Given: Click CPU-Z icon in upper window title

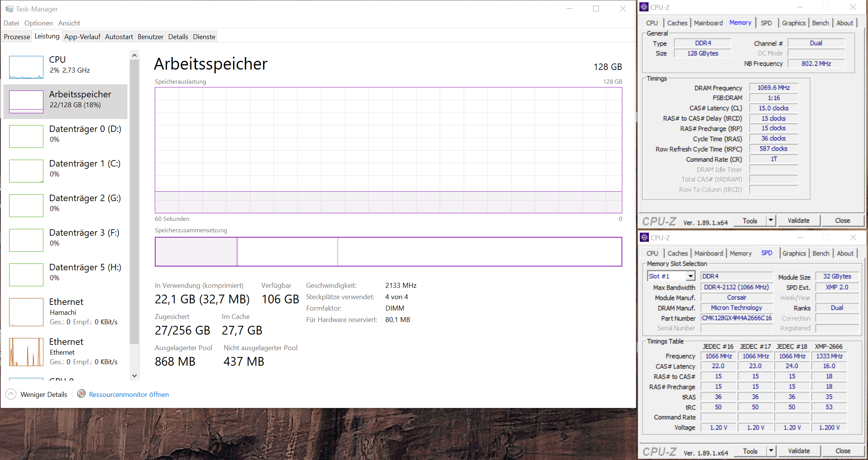Looking at the screenshot, I should [x=644, y=7].
